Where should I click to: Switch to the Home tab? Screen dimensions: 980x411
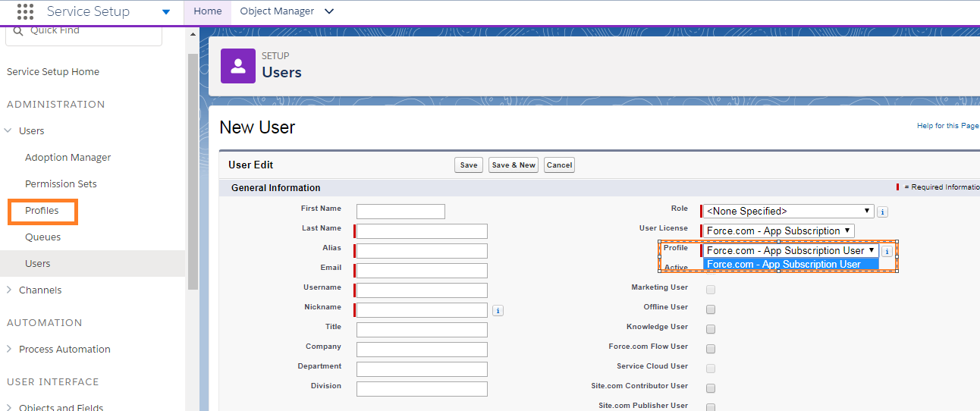coord(208,11)
